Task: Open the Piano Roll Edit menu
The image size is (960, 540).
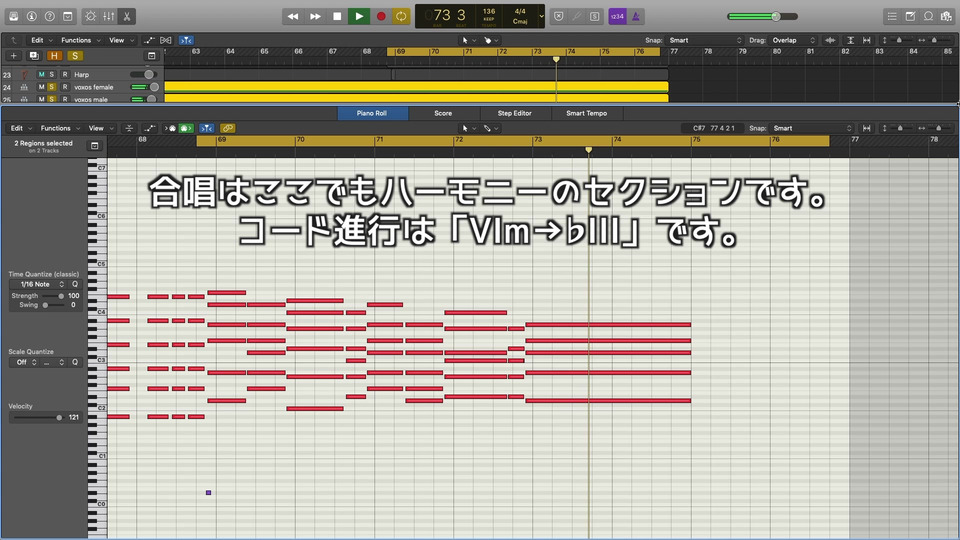Action: (20, 129)
